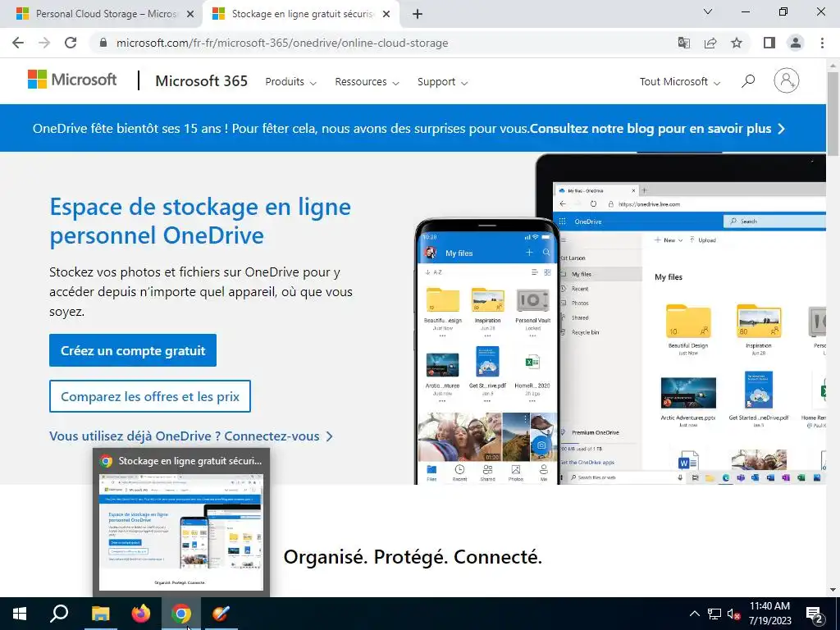
Task: Launch Firefox from the taskbar
Action: 141,614
